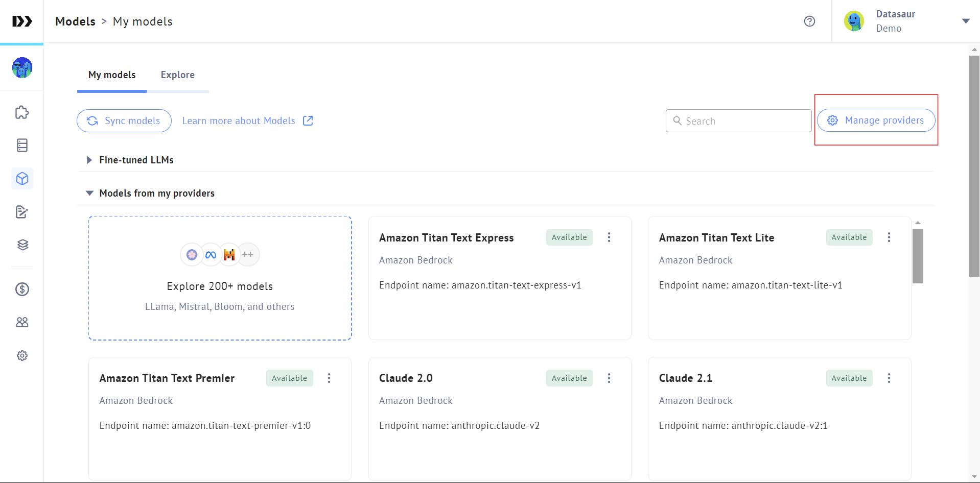Open the team members sidebar icon
980x483 pixels.
pos(22,322)
